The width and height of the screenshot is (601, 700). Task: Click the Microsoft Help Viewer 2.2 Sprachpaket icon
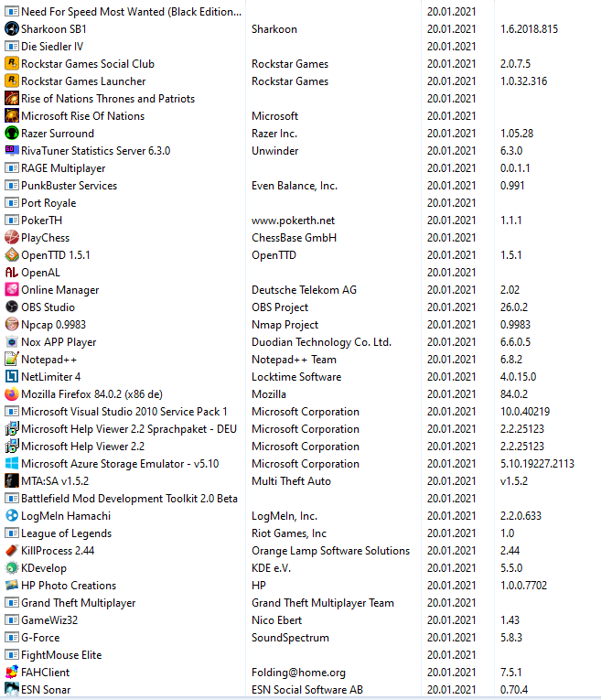pyautogui.click(x=12, y=429)
